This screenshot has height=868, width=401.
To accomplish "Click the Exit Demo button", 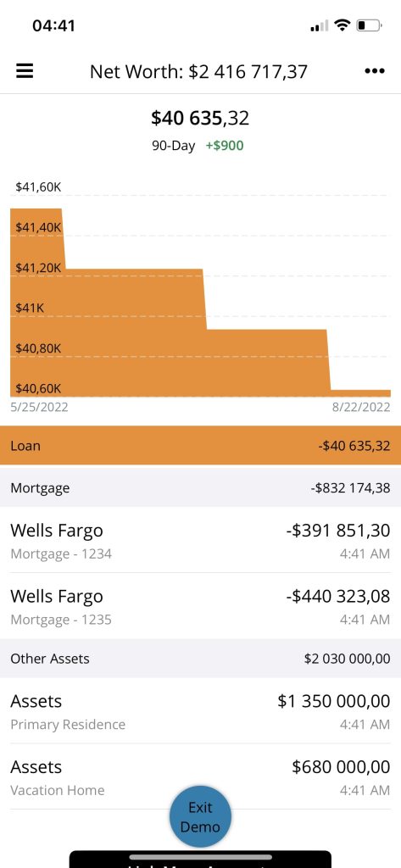I will tap(200, 817).
